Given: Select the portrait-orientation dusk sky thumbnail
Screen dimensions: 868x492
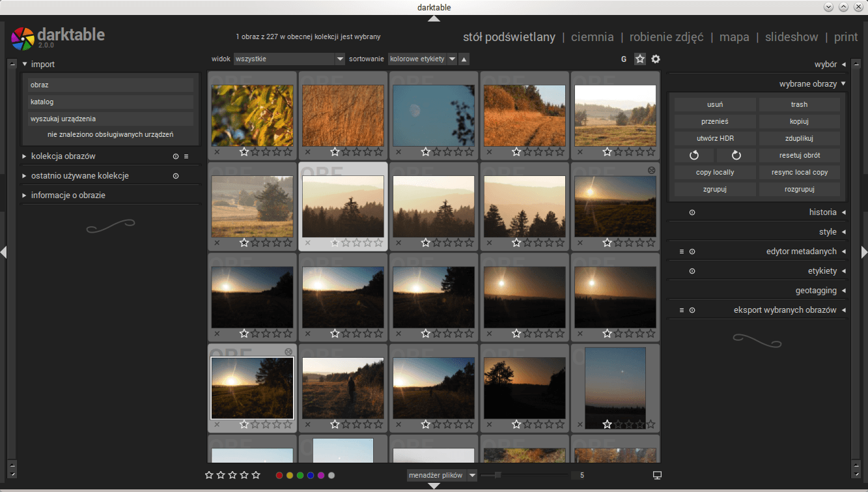Looking at the screenshot, I should coord(615,388).
